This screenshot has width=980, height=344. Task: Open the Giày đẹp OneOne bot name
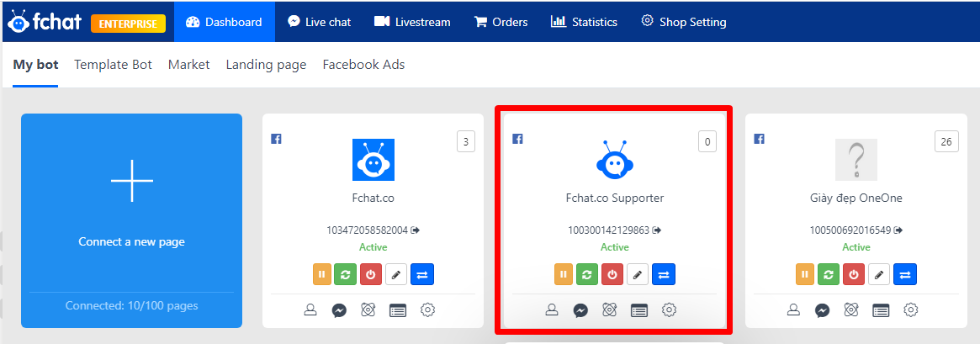click(856, 198)
